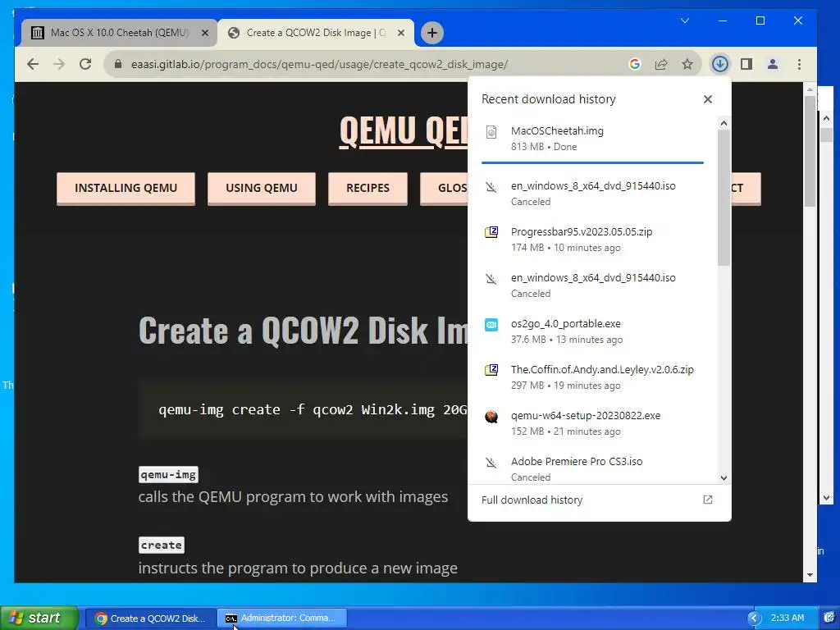This screenshot has height=630, width=840.
Task: Select the Create a QCOW2 Disk Image tab
Action: point(316,33)
